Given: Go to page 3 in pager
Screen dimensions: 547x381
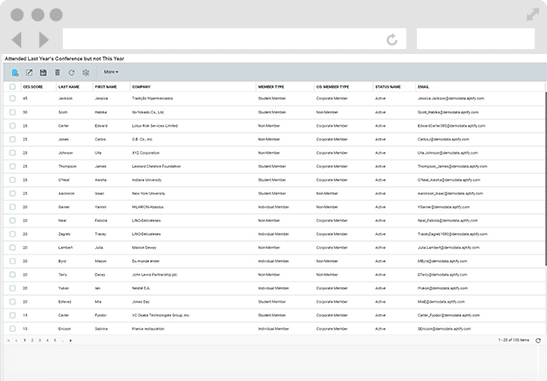Looking at the screenshot, I should [40, 340].
